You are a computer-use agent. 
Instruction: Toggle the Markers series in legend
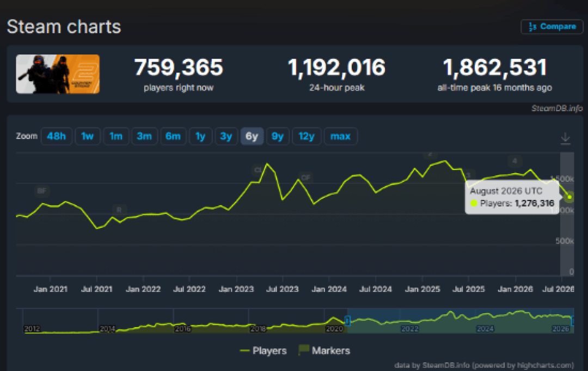coord(324,350)
